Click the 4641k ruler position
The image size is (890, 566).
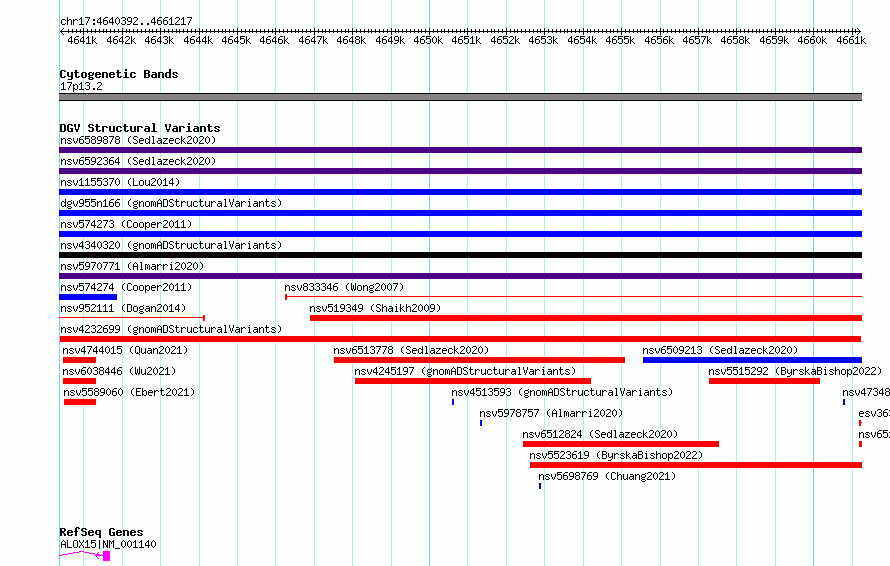(82, 40)
